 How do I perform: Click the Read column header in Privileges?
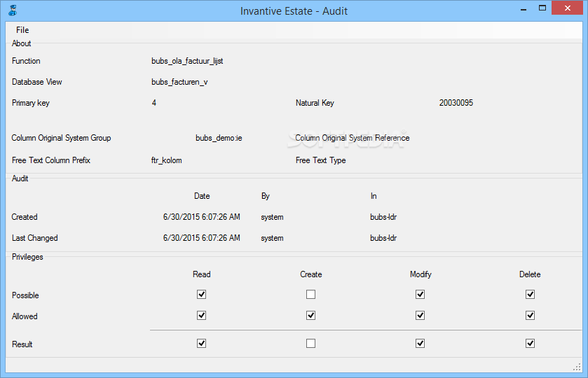[201, 274]
